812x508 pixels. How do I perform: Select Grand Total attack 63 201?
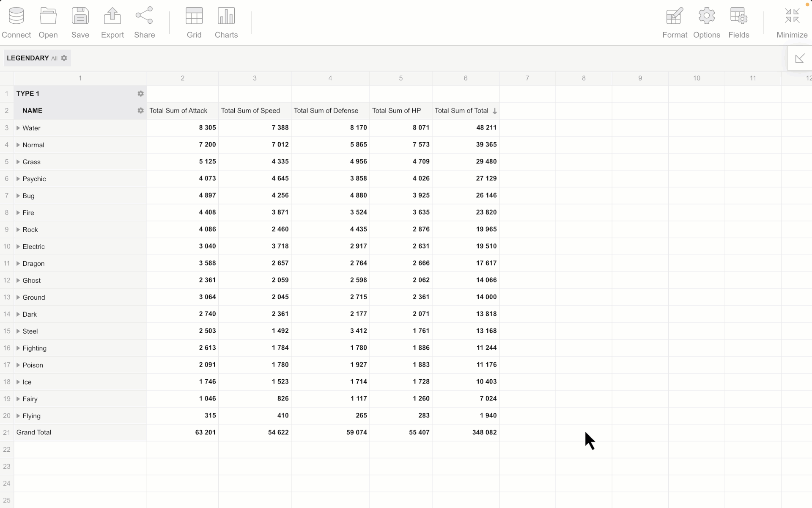(x=183, y=433)
